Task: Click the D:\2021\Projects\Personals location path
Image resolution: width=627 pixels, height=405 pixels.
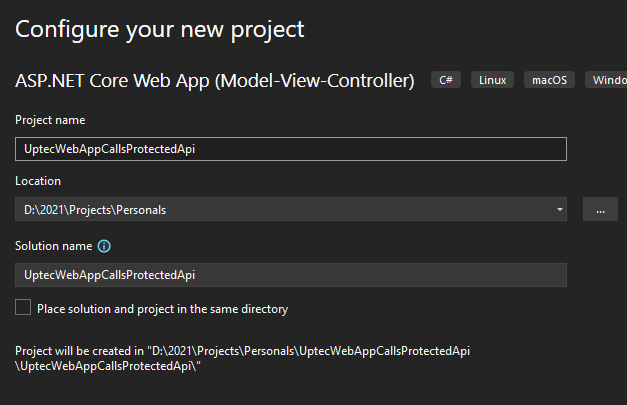Action: tap(95, 209)
